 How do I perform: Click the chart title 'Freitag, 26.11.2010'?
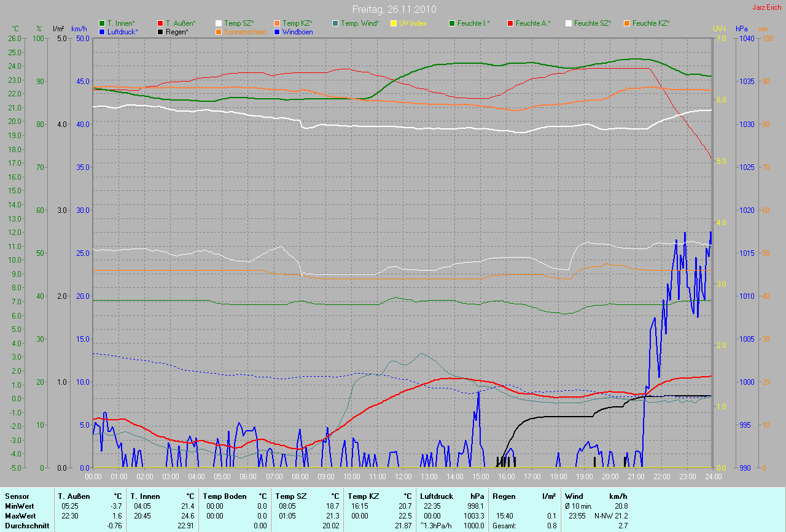tap(394, 10)
